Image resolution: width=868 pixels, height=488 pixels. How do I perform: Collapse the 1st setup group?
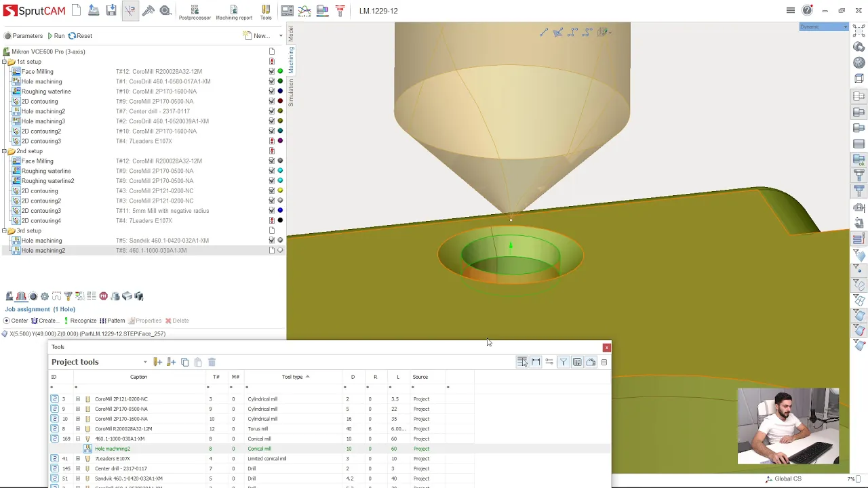point(4,62)
